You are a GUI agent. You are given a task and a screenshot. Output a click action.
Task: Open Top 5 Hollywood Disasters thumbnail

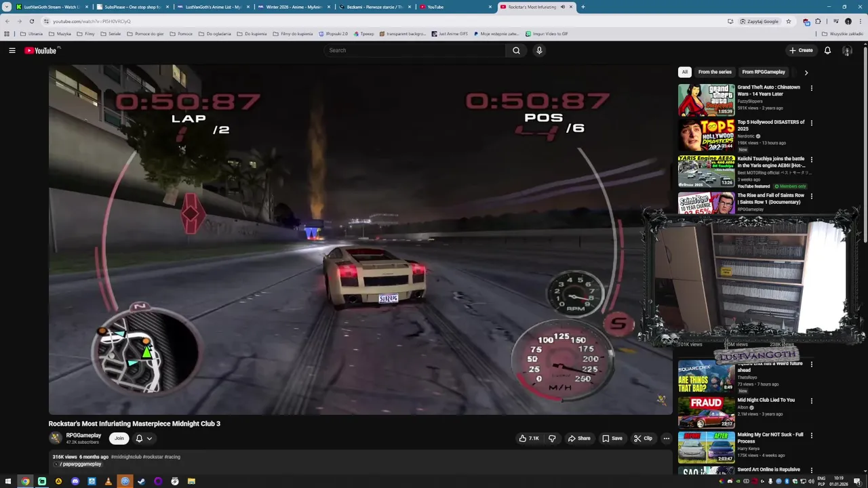pyautogui.click(x=706, y=135)
